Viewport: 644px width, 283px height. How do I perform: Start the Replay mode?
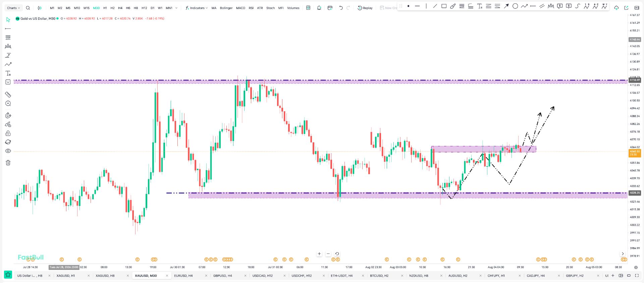(365, 8)
